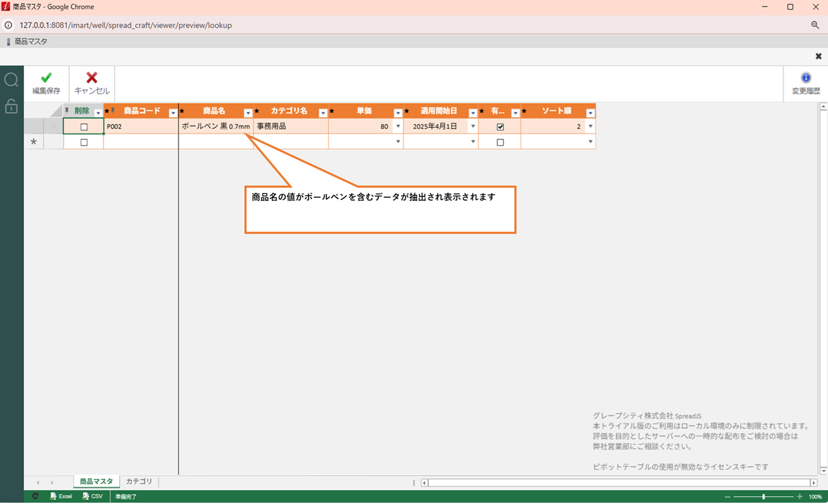Tick the delete checkbox in new row
This screenshot has height=504, width=828.
pos(84,142)
